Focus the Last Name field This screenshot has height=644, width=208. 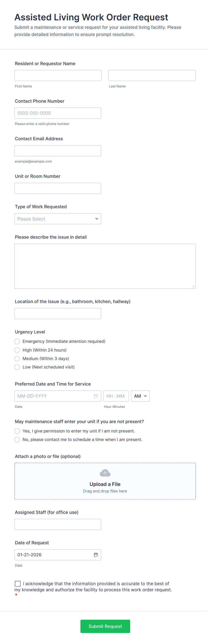click(152, 76)
